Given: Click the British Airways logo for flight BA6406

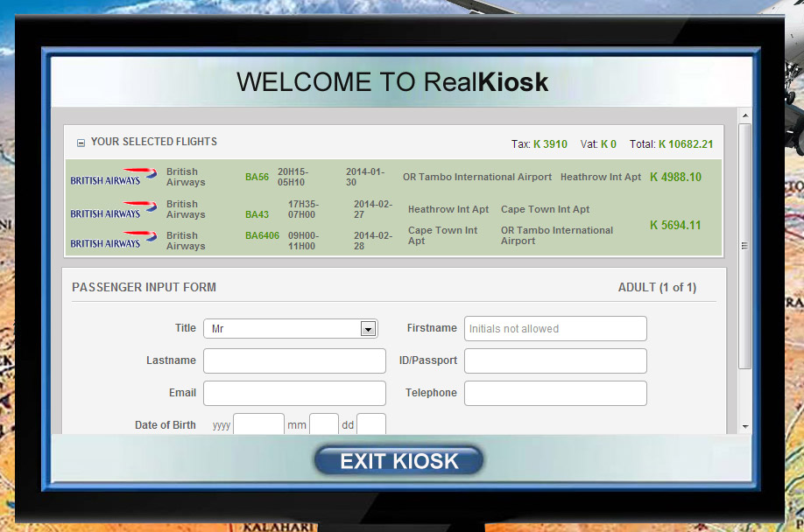Looking at the screenshot, I should (x=114, y=240).
